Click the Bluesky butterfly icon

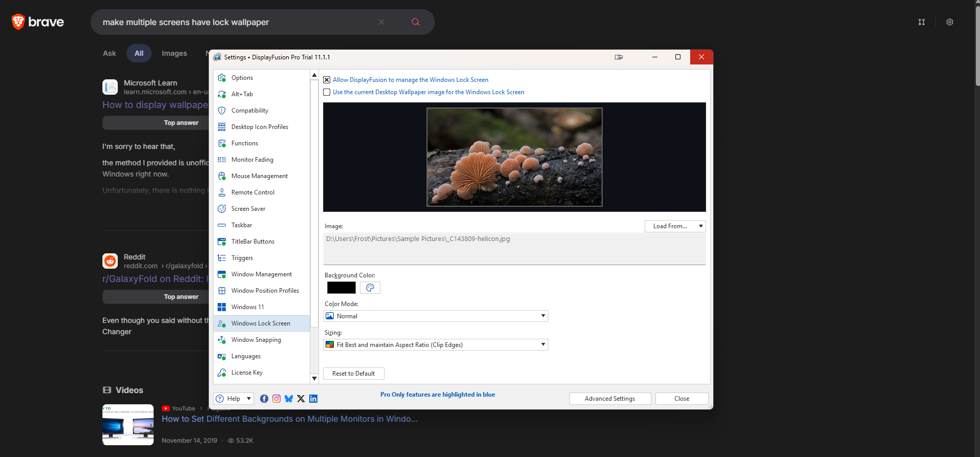(x=289, y=399)
